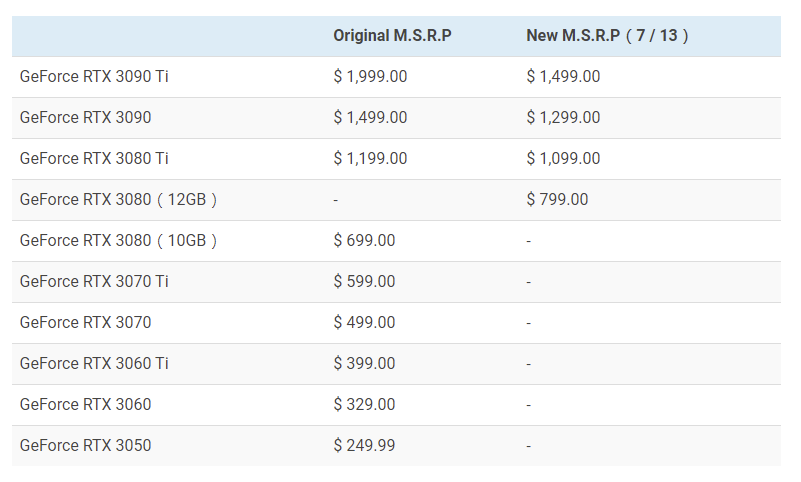Click GeForce RTX 3080 (12GB) label
801x482 pixels.
pos(119,199)
